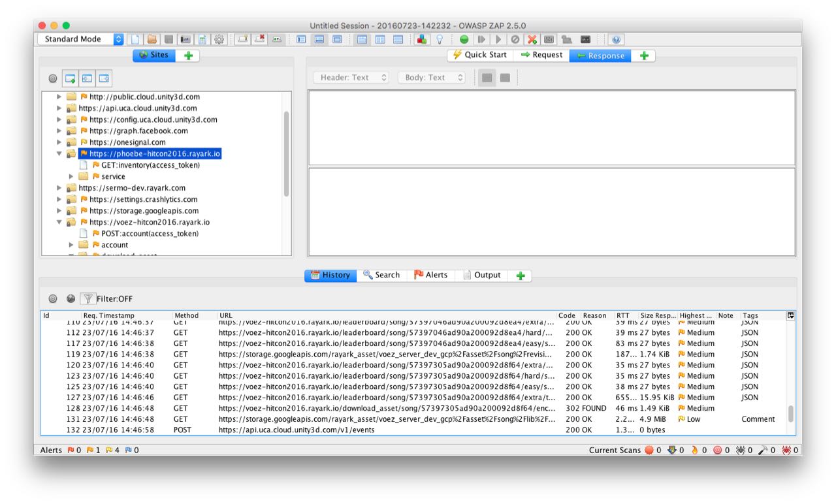Click the blue help question mark icon
This screenshot has height=504, width=836.
point(616,39)
